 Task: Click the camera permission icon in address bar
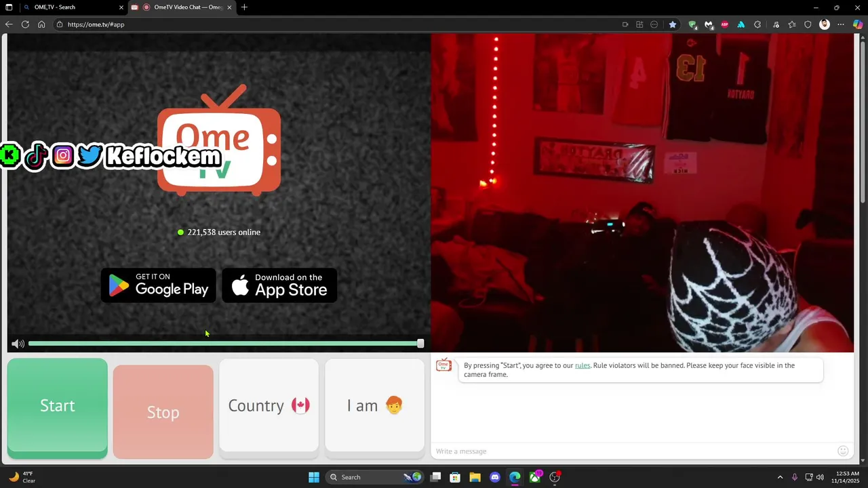tap(625, 24)
